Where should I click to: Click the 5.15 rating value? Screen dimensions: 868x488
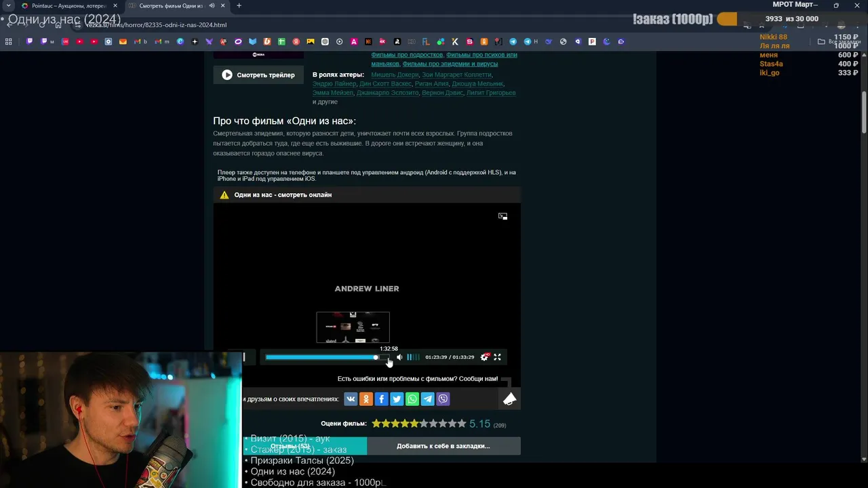479,424
